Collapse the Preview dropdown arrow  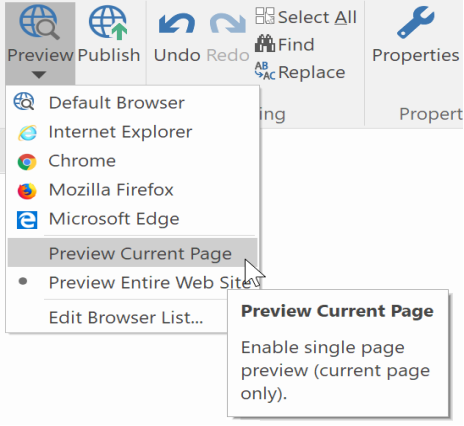pyautogui.click(x=39, y=75)
